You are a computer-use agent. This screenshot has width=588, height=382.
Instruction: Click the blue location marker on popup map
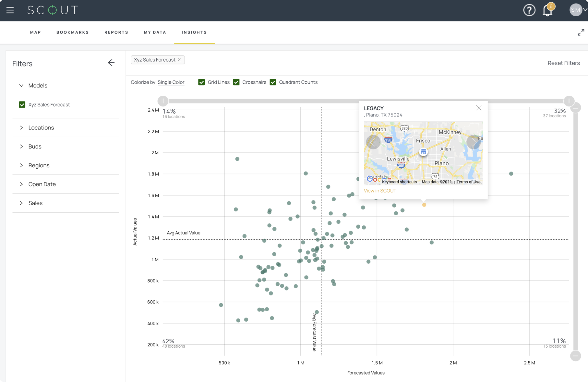click(x=423, y=151)
